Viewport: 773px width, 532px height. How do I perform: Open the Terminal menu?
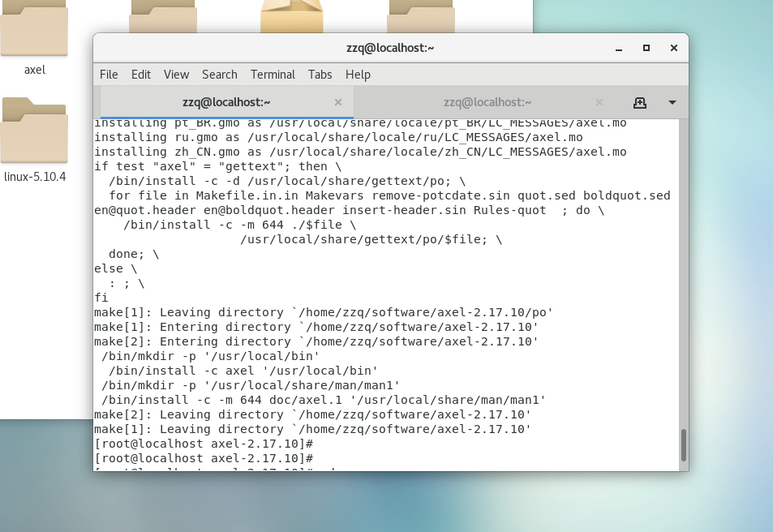coord(273,75)
